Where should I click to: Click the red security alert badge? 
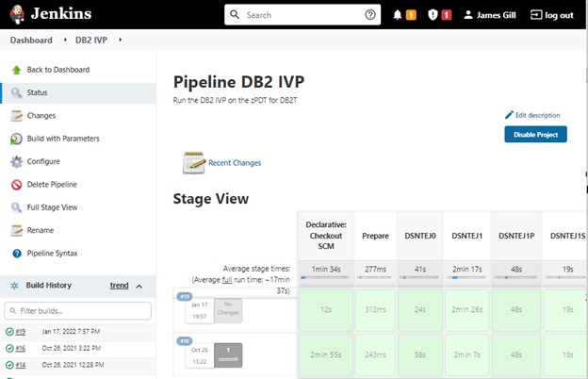pyautogui.click(x=447, y=15)
